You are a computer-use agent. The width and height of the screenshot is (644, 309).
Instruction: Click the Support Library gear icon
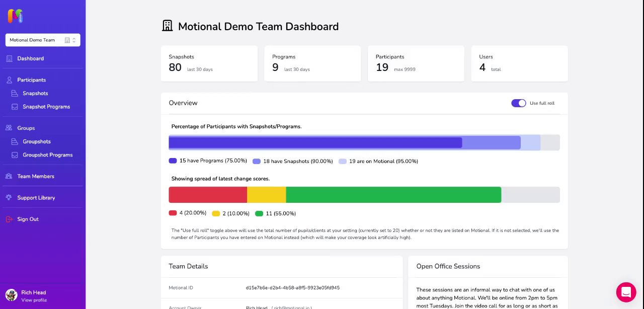tap(9, 198)
